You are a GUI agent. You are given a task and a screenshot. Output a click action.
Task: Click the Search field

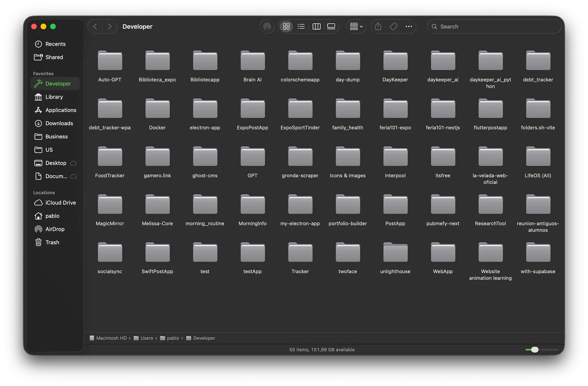click(x=494, y=27)
